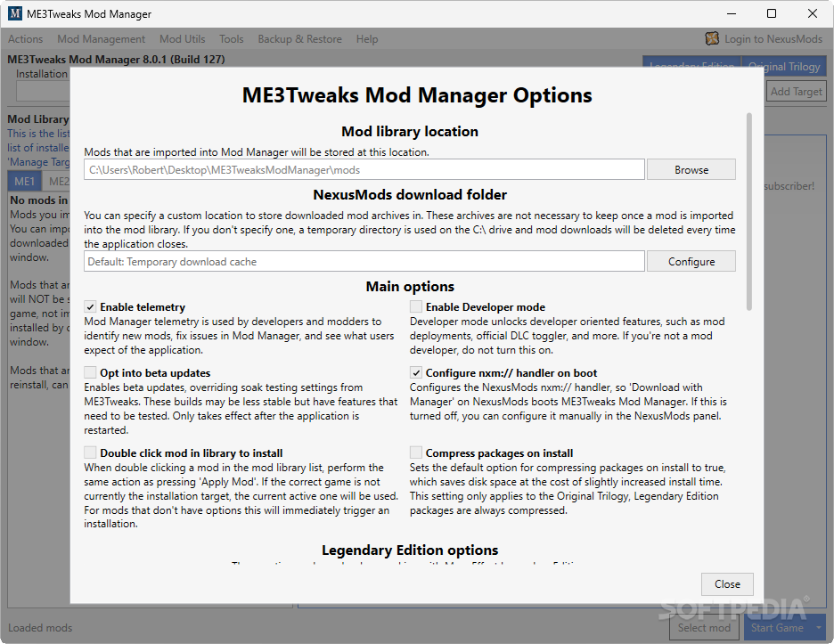Browse for mod library location
The width and height of the screenshot is (834, 644).
click(691, 169)
